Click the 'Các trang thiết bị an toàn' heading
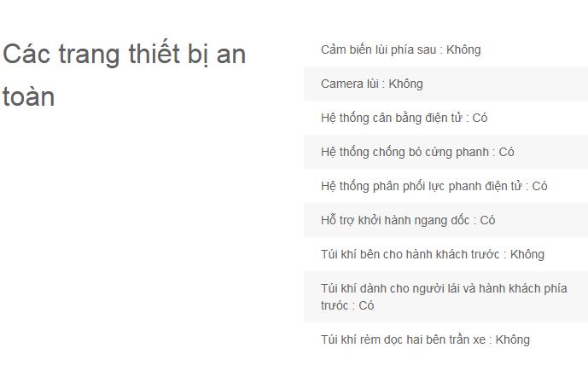 point(125,55)
